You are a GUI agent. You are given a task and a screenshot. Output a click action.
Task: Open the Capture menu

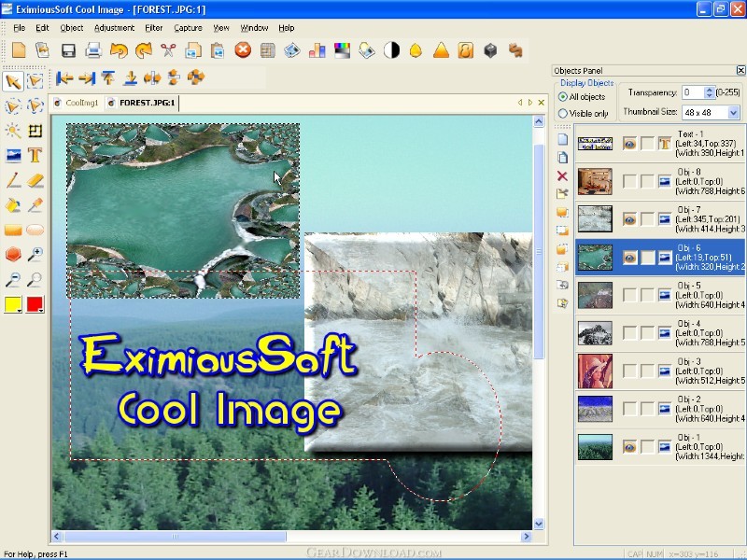tap(188, 28)
